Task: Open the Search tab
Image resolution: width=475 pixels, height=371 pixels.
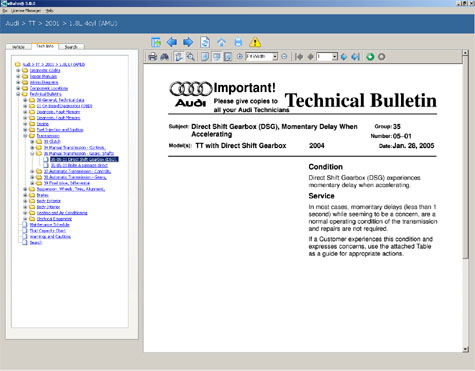Action: click(71, 47)
